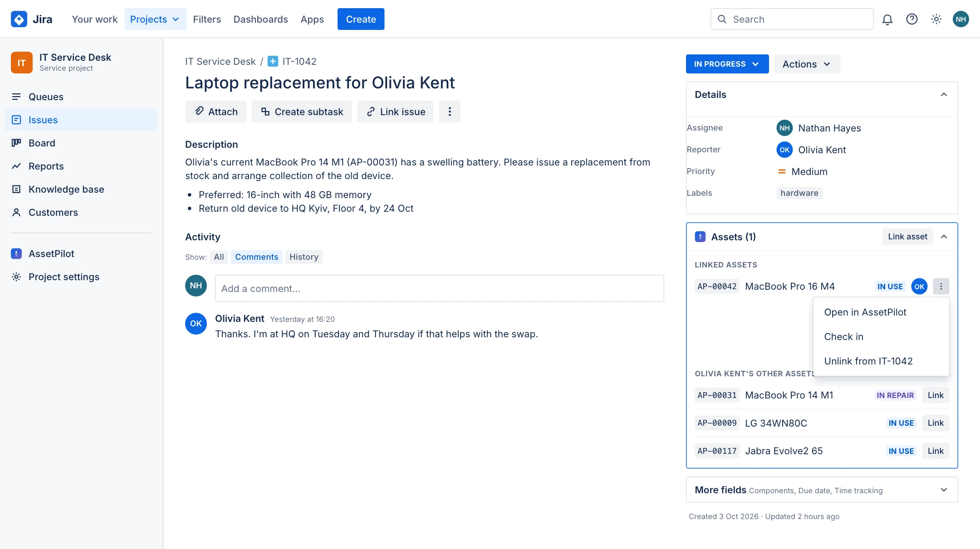Show All activity
980x549 pixels.
click(219, 257)
